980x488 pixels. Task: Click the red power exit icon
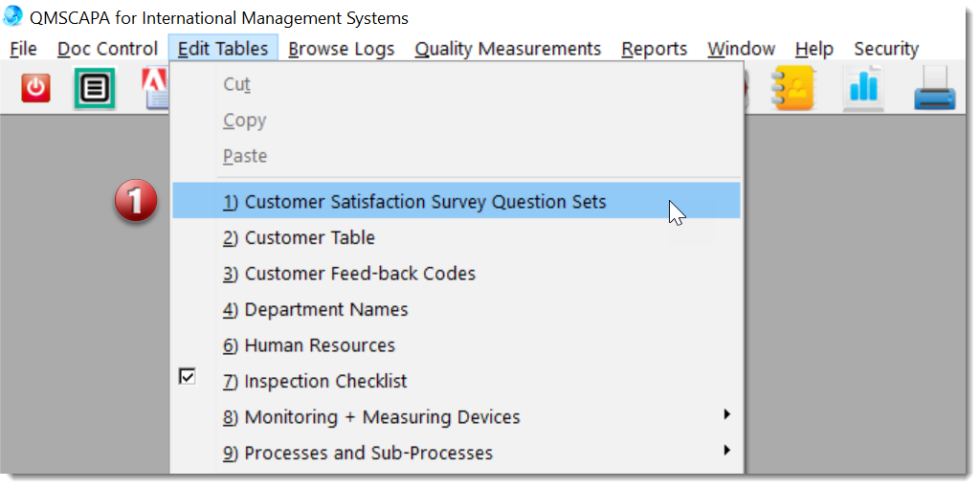(35, 88)
